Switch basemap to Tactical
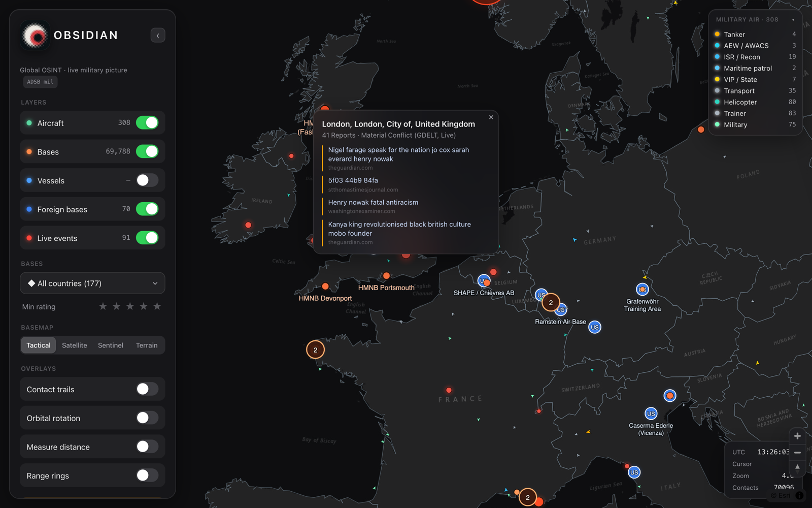Screen dimensions: 812x508 [39, 345]
